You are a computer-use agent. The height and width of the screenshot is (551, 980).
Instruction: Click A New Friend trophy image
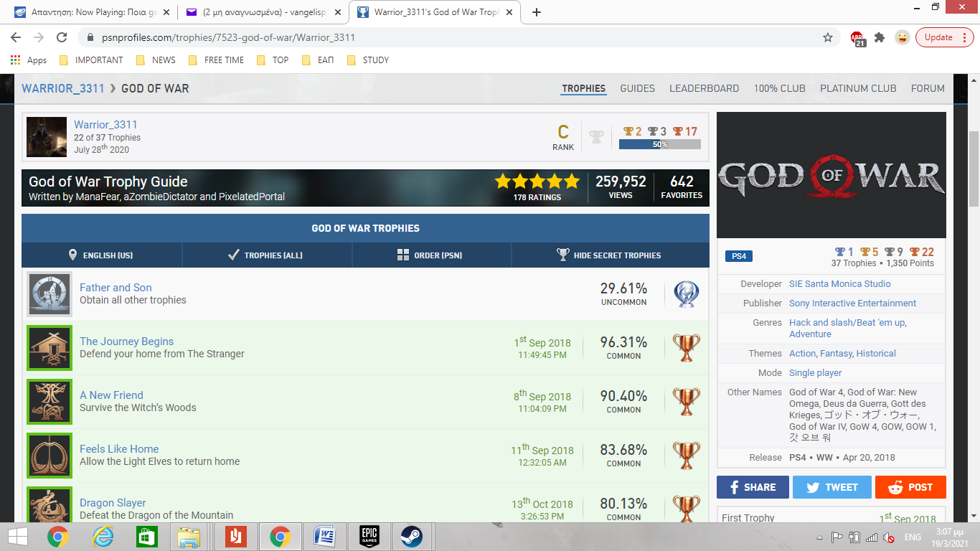pos(50,402)
